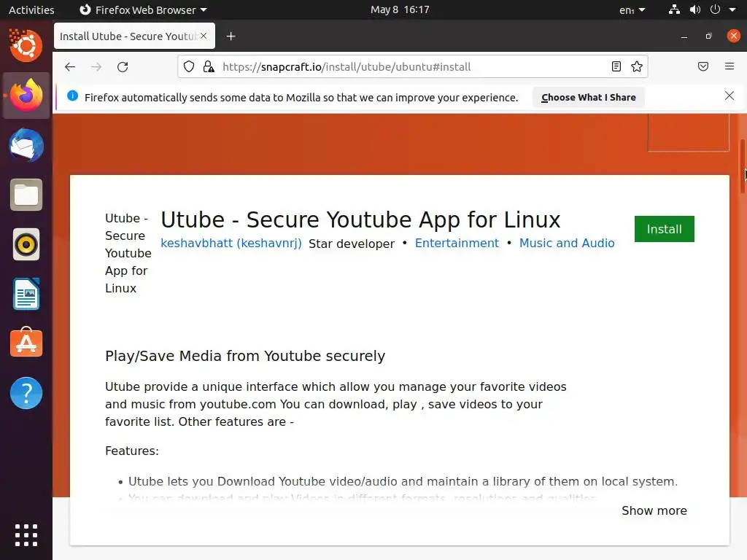The height and width of the screenshot is (560, 747).
Task: Open the Music and Audio category link
Action: point(566,243)
